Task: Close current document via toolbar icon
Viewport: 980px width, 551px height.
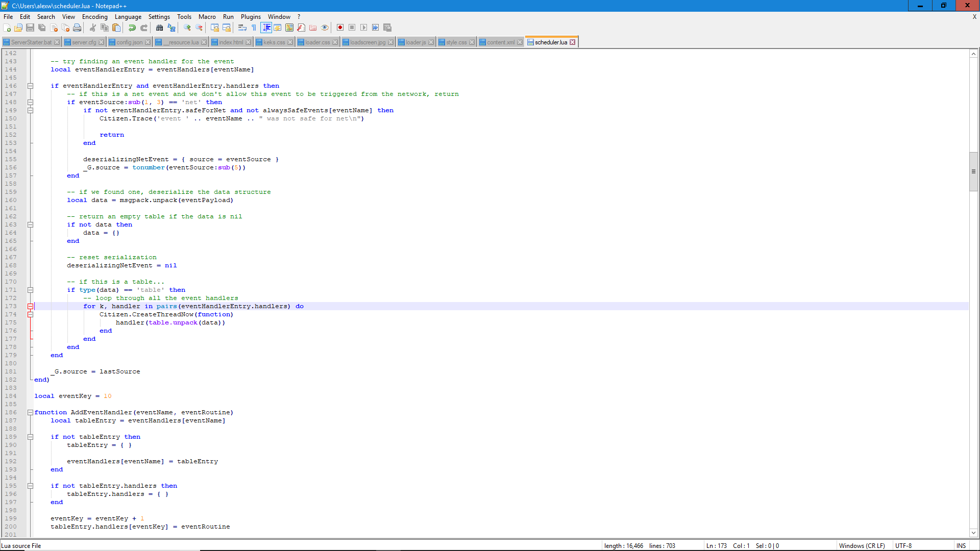Action: coord(54,28)
